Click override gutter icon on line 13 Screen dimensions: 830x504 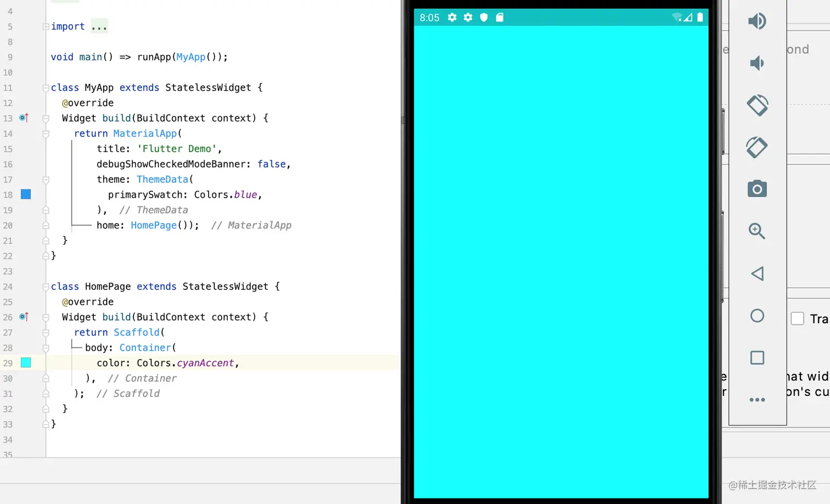[x=24, y=118]
